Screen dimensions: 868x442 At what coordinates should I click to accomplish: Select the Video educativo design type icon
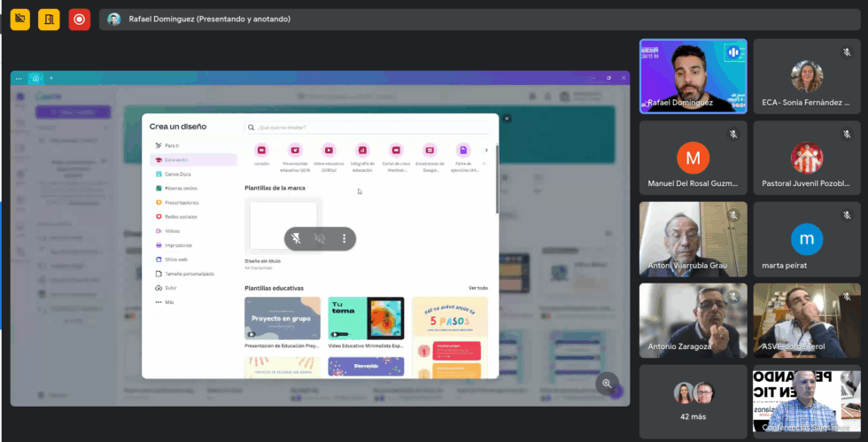pyautogui.click(x=329, y=151)
